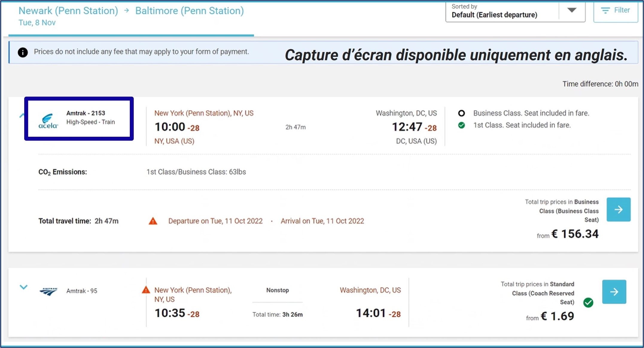This screenshot has height=348, width=644.
Task: Click the filter lines icon
Action: (x=605, y=11)
